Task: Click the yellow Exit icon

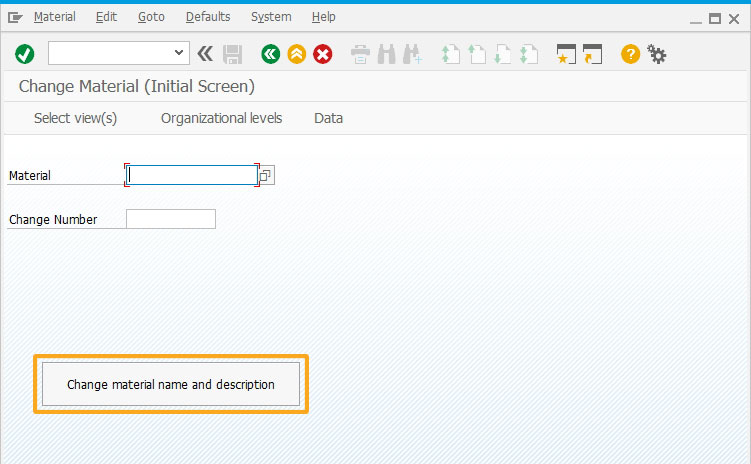Action: [x=296, y=54]
